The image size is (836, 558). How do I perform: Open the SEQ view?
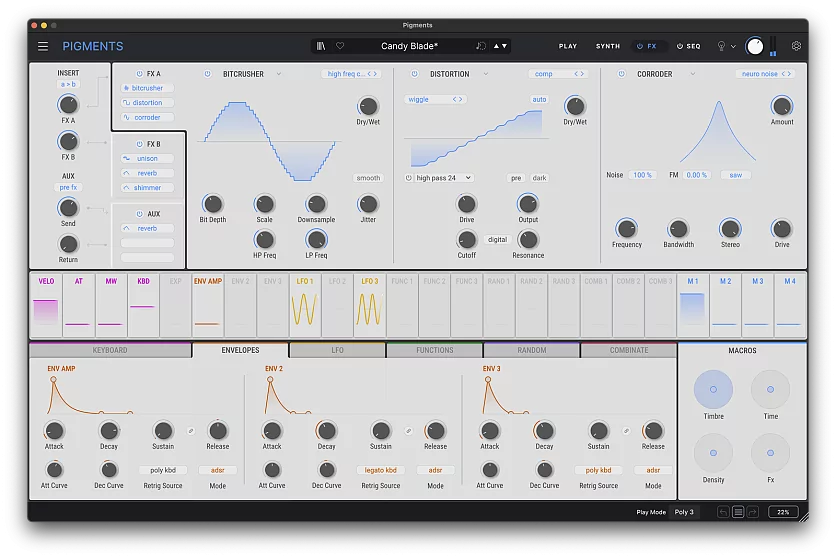(688, 46)
